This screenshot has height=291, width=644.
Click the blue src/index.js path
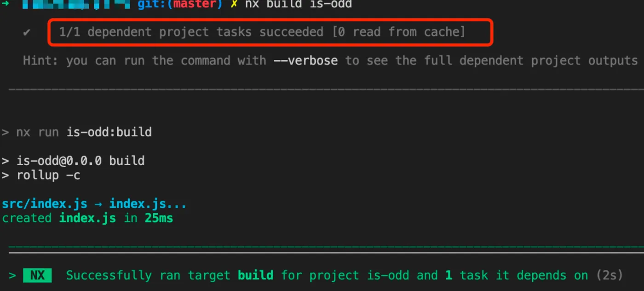pos(44,204)
